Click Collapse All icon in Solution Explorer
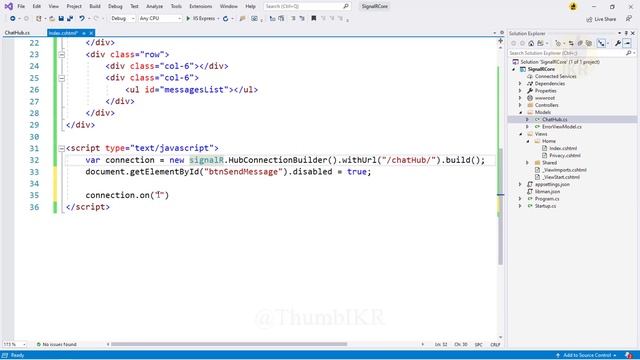This screenshot has width=640, height=360. pos(580,43)
